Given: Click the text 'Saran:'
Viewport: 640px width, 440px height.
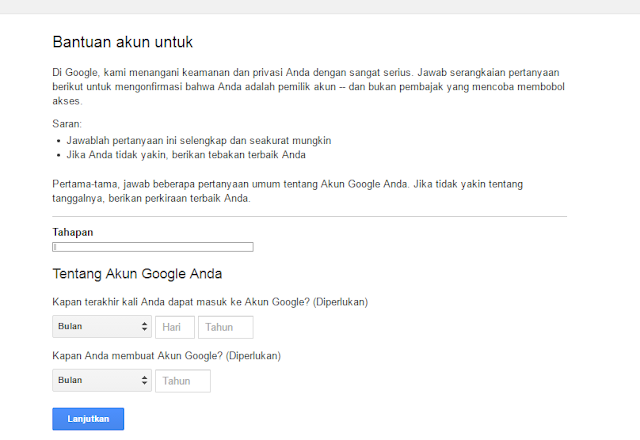Looking at the screenshot, I should click(67, 124).
